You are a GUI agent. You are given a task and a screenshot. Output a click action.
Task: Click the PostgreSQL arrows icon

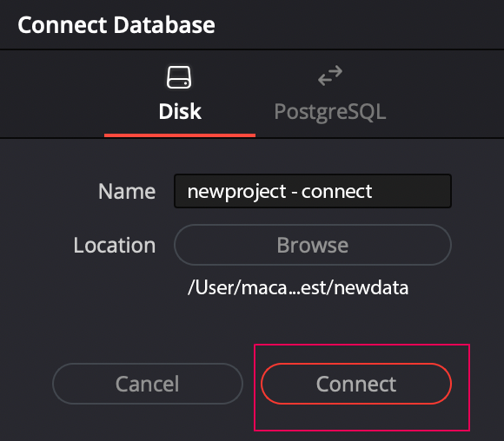pos(330,76)
